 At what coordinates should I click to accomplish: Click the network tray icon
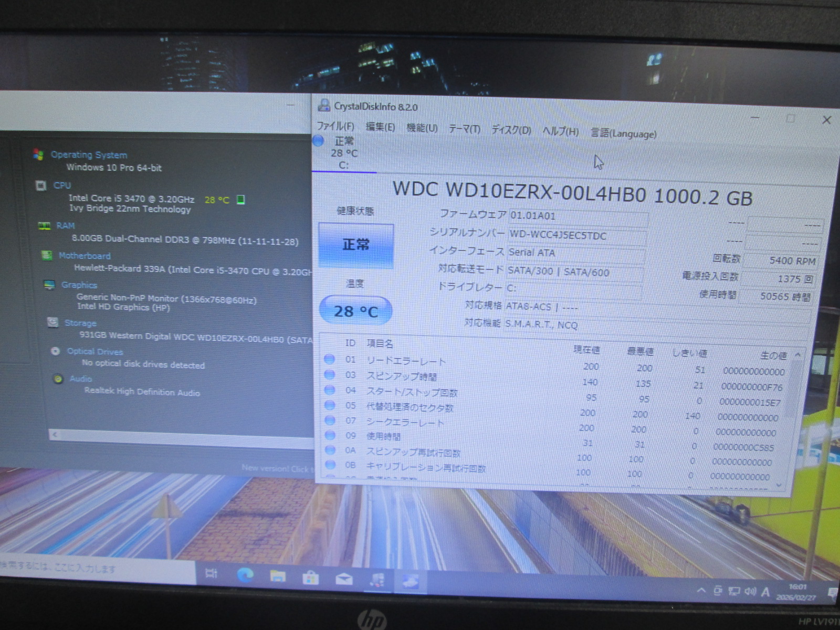point(734,592)
